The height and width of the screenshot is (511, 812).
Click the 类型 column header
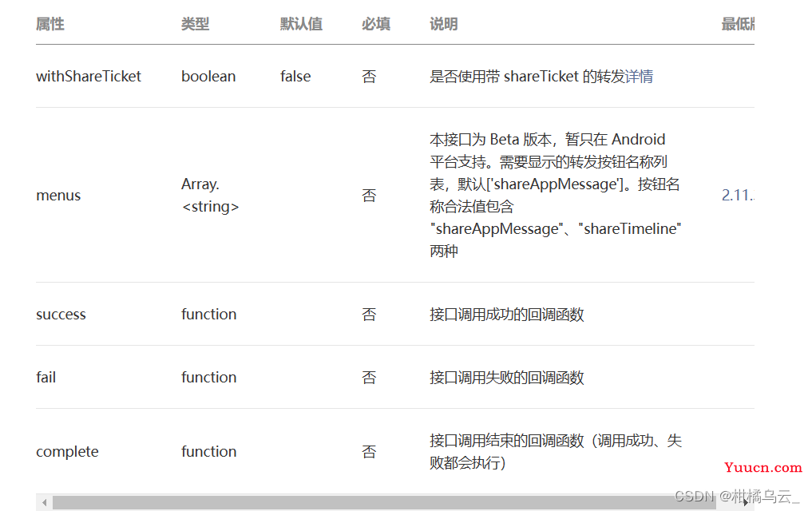coord(196,24)
